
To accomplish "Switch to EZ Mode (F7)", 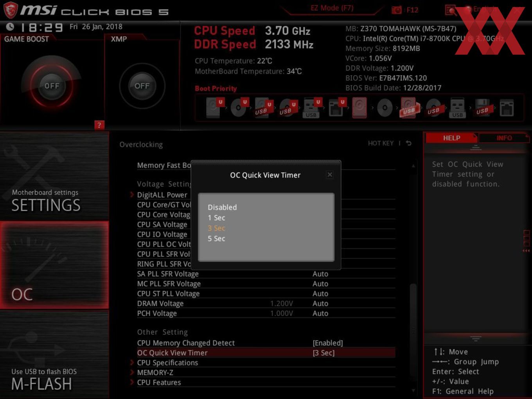I will click(x=332, y=8).
